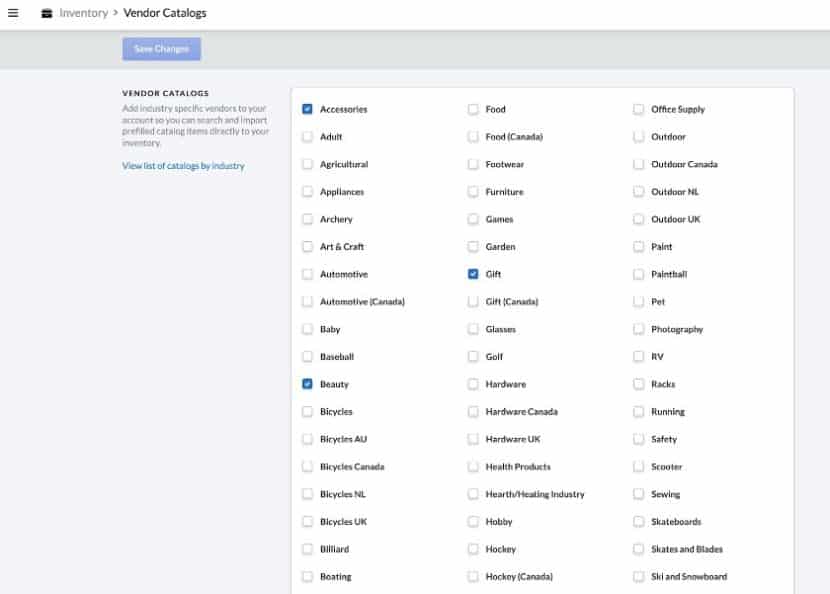Enable the Ski and Snowboard catalog
This screenshot has height=594, width=830.
point(638,576)
